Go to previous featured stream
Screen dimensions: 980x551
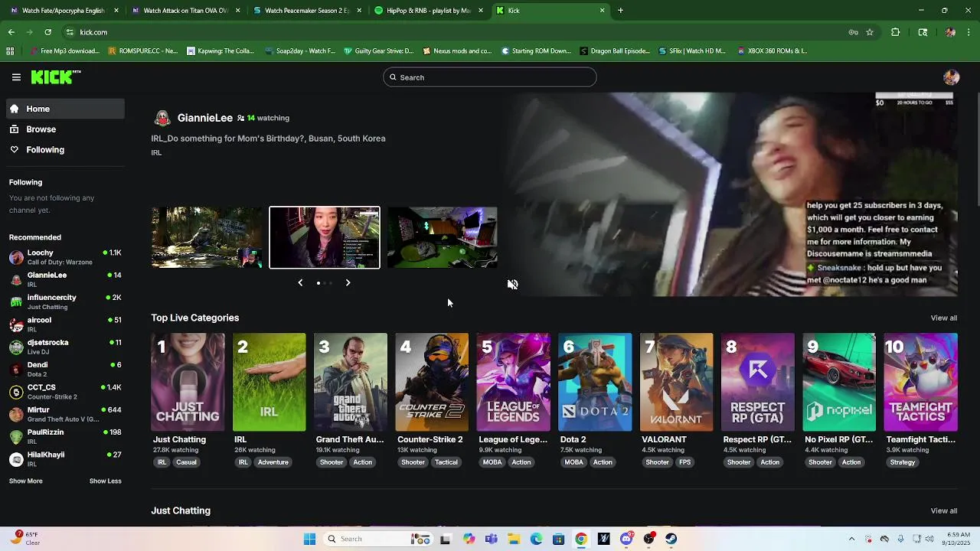tap(300, 283)
